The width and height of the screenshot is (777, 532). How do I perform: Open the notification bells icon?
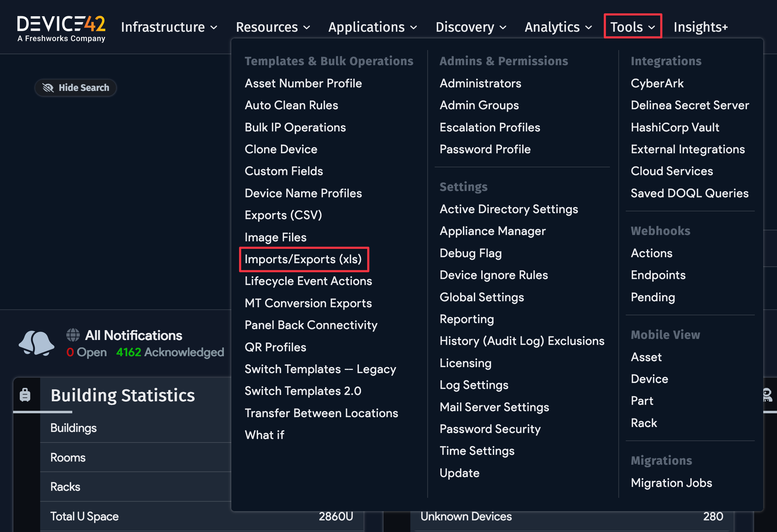point(36,344)
